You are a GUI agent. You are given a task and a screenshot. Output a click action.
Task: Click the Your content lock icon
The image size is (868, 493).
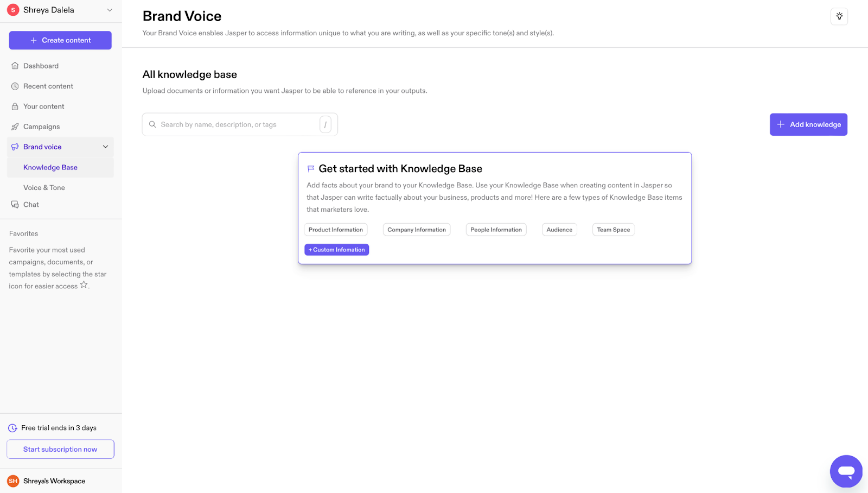coord(15,106)
